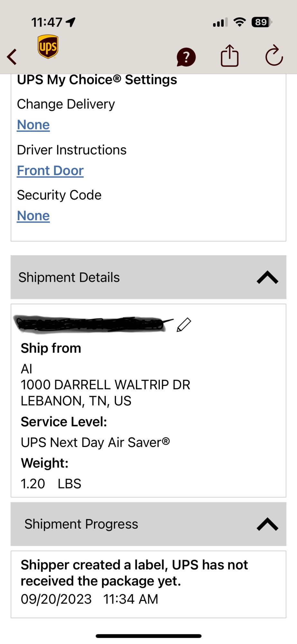Open the Security Code None link
Viewport: 297px width, 644px height.
point(33,216)
